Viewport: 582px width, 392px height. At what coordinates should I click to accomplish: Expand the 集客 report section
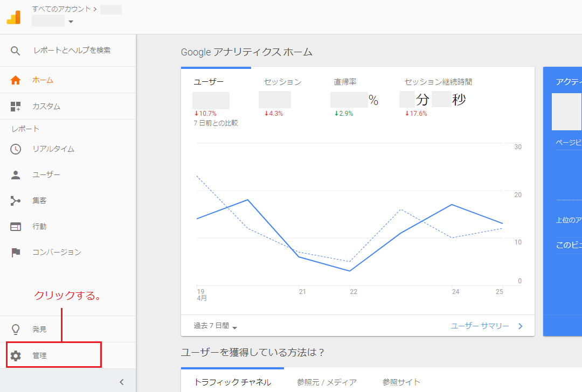click(68, 201)
